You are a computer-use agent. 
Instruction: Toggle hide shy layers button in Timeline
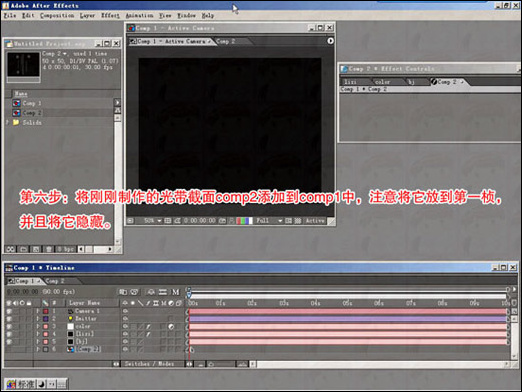click(151, 292)
